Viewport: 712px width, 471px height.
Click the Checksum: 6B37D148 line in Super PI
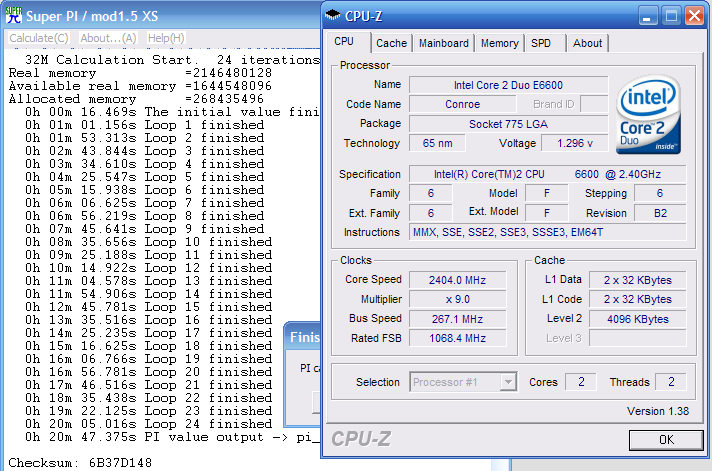[x=80, y=463]
